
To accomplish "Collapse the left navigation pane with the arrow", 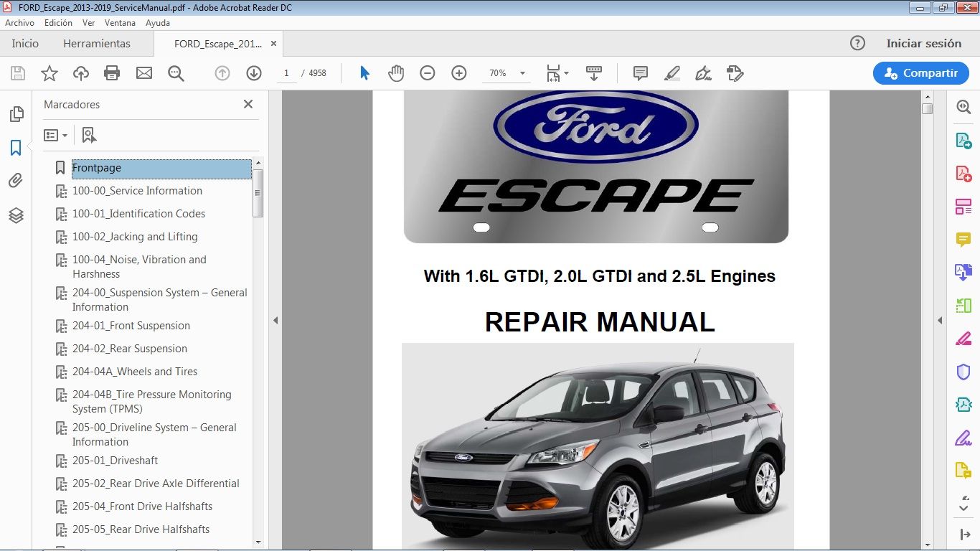I will tap(275, 321).
